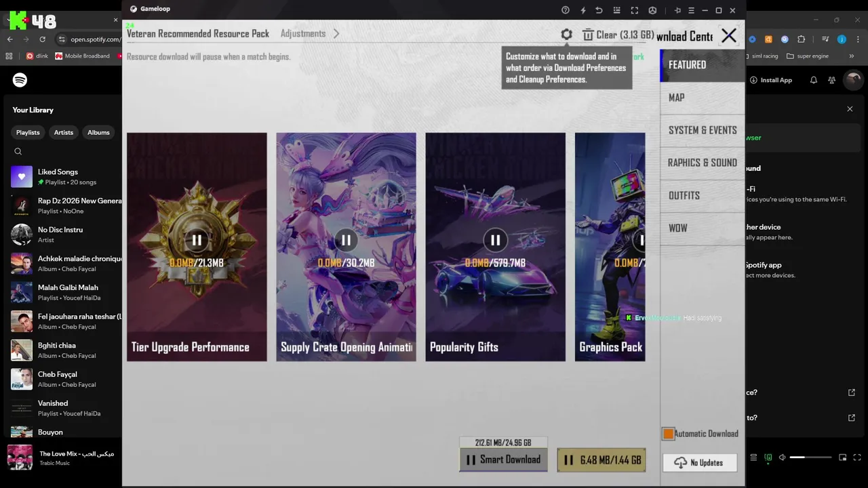Open Gameloop keyboard mapping icon
868x488 pixels.
point(616,10)
